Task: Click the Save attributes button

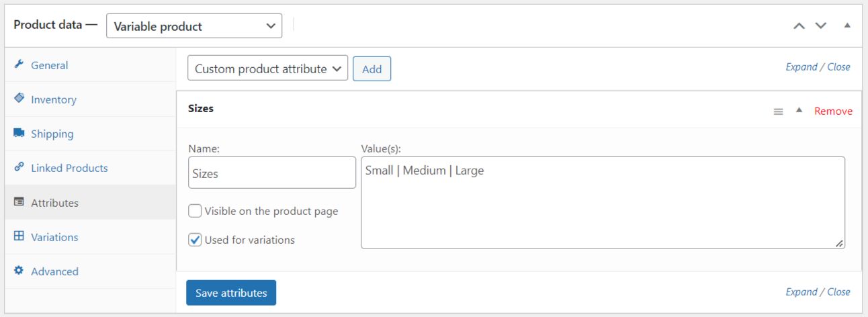Action: tap(231, 293)
